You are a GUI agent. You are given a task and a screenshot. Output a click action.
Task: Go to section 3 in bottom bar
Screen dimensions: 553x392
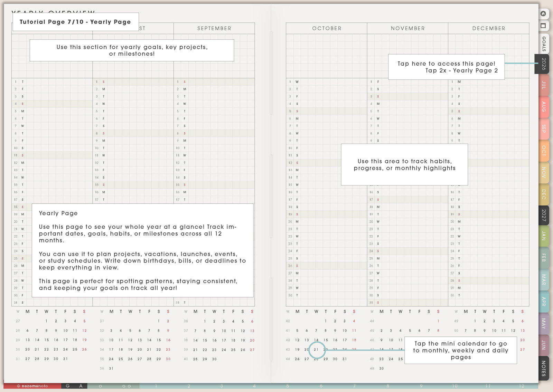[x=222, y=386]
